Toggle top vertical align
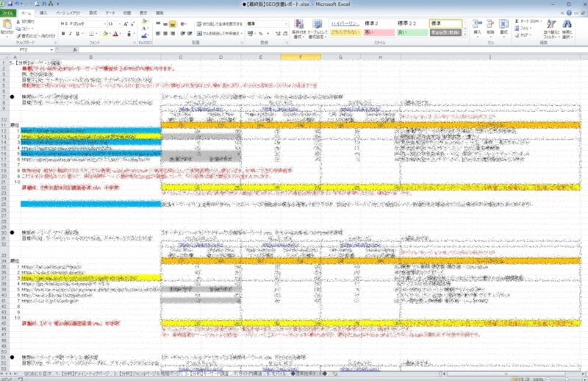Image resolution: width=588 pixels, height=381 pixels. click(158, 24)
